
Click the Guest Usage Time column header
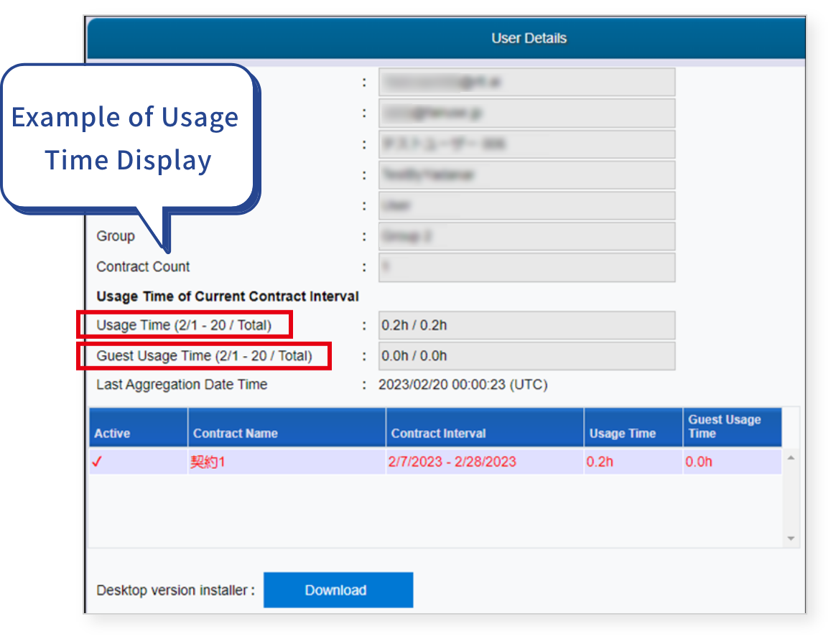click(x=733, y=428)
